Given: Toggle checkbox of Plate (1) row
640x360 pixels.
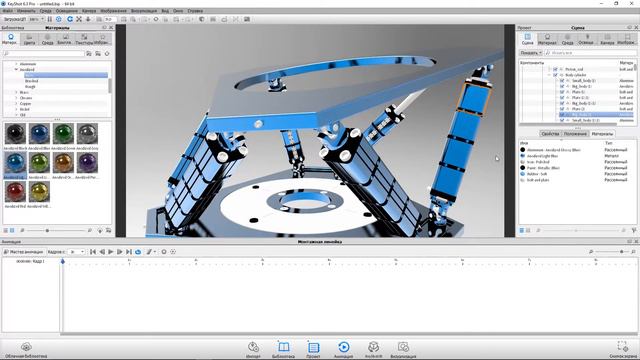Looking at the screenshot, I should point(562,92).
